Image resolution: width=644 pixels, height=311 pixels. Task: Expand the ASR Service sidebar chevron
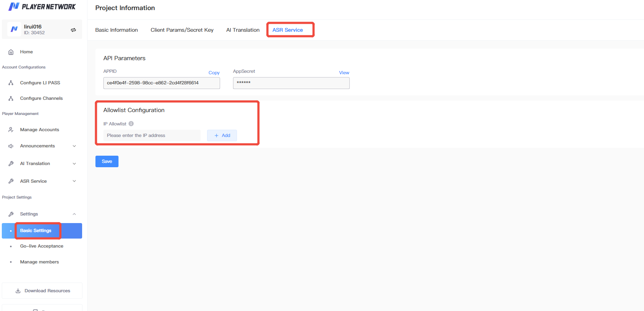coord(74,181)
